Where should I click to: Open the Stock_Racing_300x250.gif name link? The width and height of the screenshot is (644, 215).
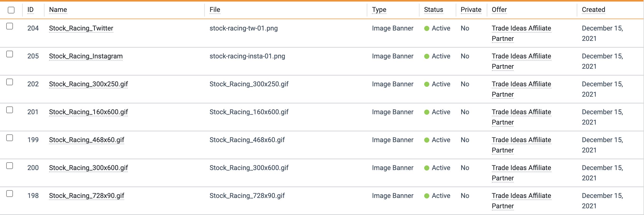point(88,84)
